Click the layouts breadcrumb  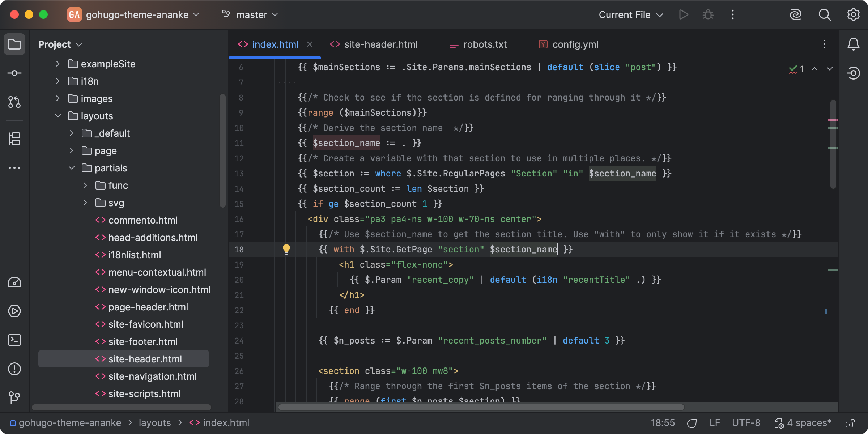(x=154, y=423)
